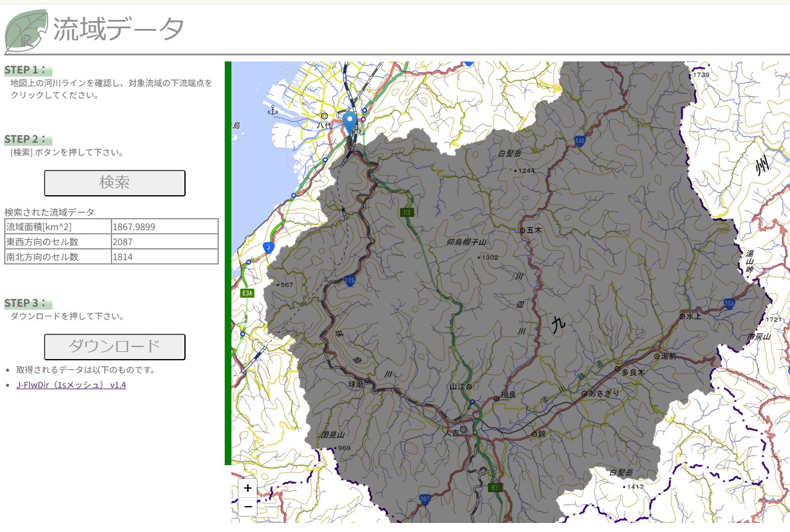Viewport: 790px width, 532px height.
Task: Click the anchor port symbol on map
Action: tap(272, 110)
